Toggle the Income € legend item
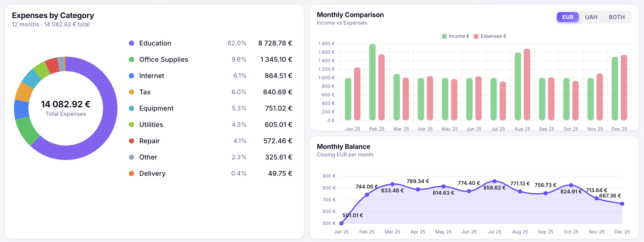Viewport: 644px width, 242px height. 456,36
